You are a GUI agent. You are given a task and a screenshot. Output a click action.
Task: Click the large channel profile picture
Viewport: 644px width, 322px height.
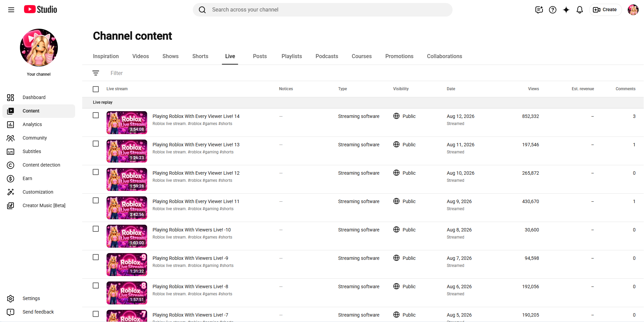(x=39, y=48)
